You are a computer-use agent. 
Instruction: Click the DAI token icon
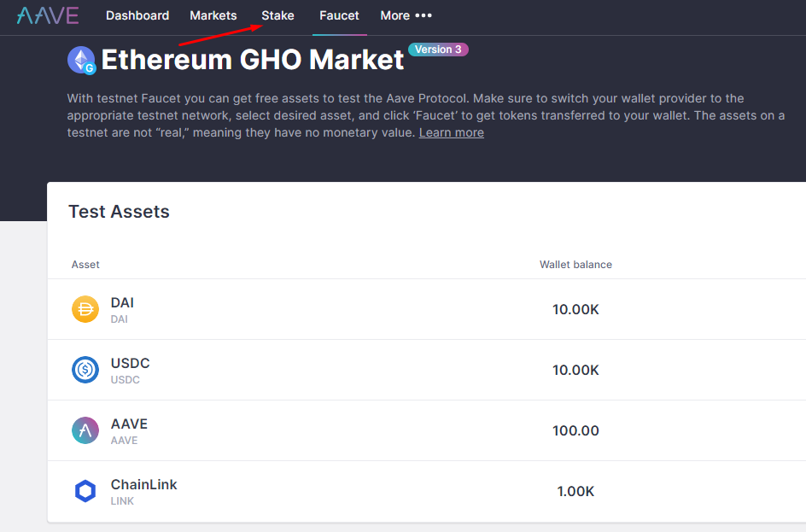pyautogui.click(x=85, y=309)
